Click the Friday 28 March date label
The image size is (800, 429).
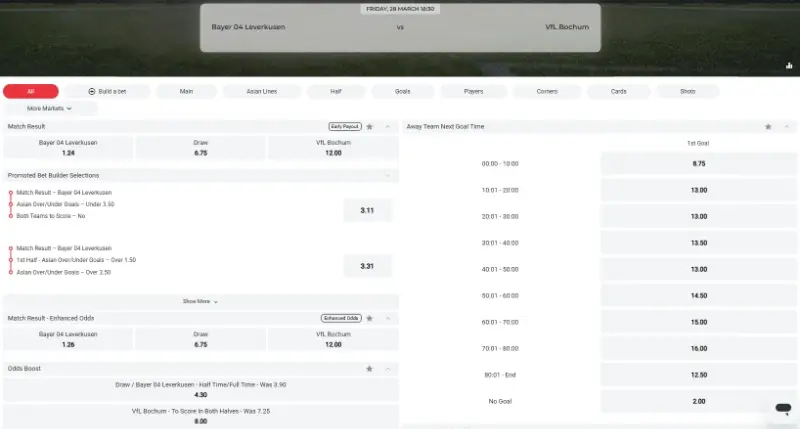pos(400,9)
